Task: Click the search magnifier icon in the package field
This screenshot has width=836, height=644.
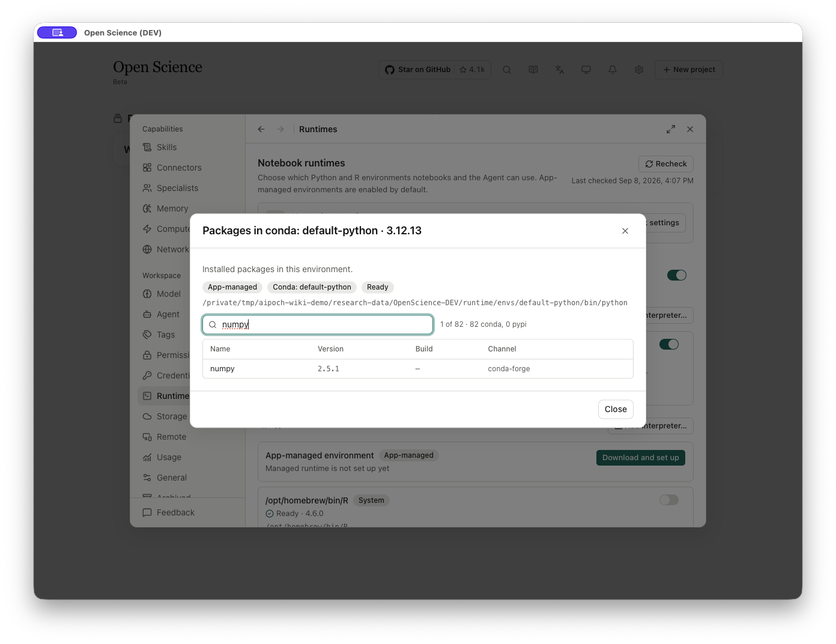Action: 213,324
